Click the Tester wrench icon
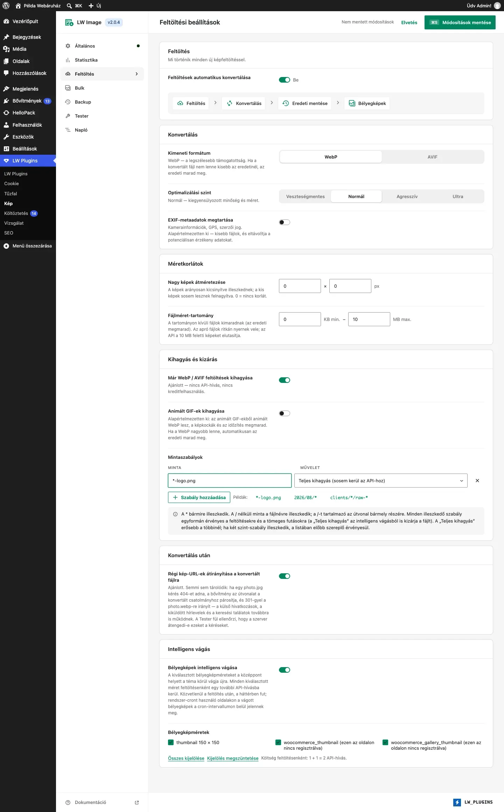Viewport: 504px width, 812px height. pyautogui.click(x=68, y=116)
